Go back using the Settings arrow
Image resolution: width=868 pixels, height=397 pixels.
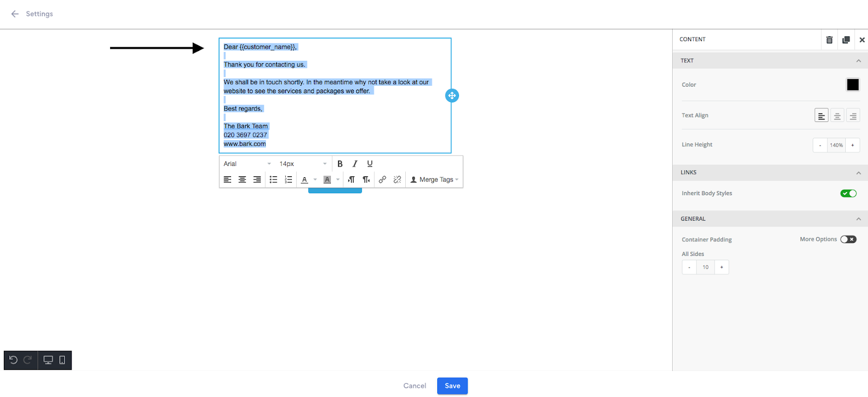15,14
